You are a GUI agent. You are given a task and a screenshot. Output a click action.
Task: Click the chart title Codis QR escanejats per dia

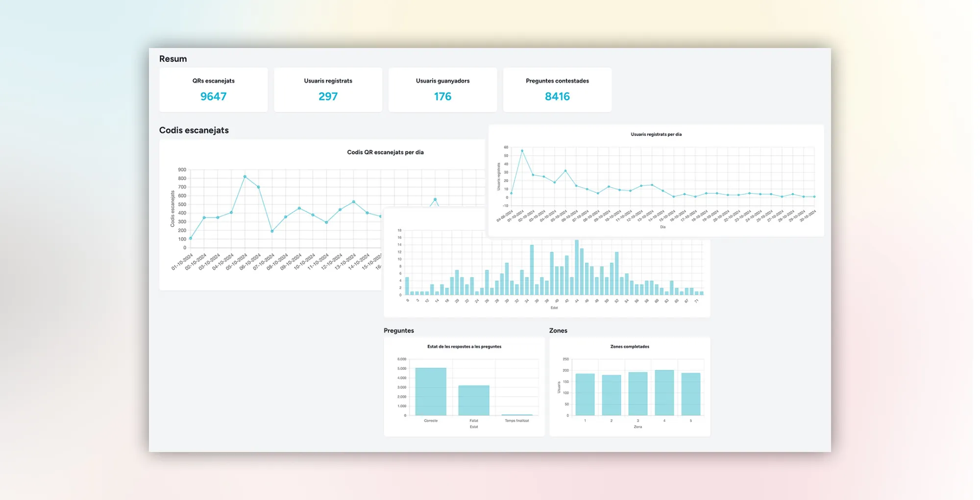pos(385,152)
